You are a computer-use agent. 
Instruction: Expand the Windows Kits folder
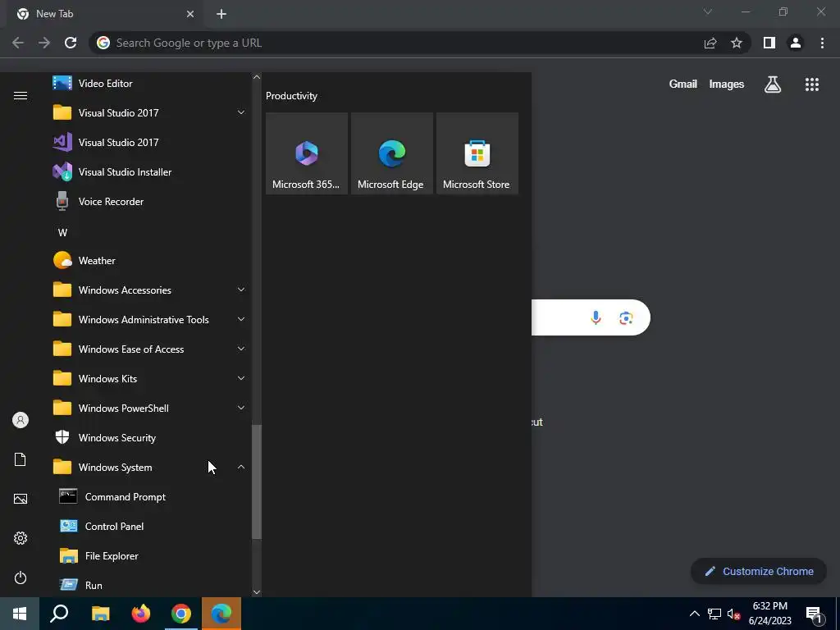(x=148, y=378)
